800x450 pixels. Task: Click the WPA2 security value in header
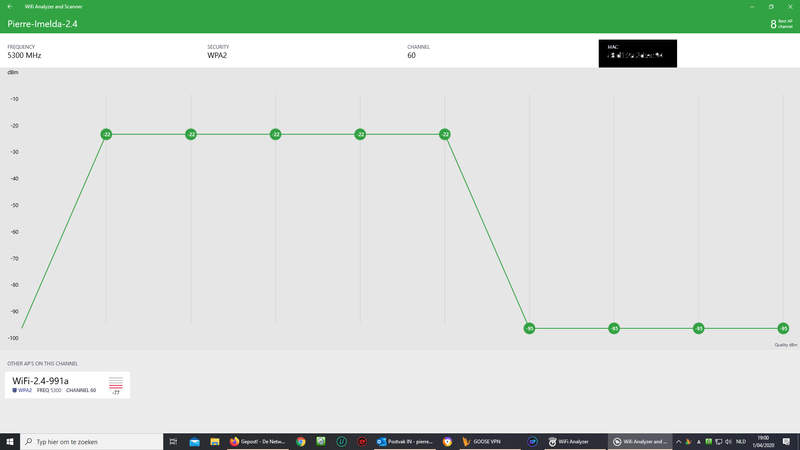tap(217, 56)
